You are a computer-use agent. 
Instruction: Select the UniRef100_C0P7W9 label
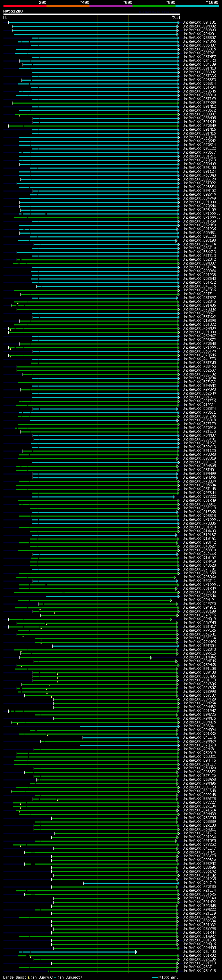pos(199,592)
